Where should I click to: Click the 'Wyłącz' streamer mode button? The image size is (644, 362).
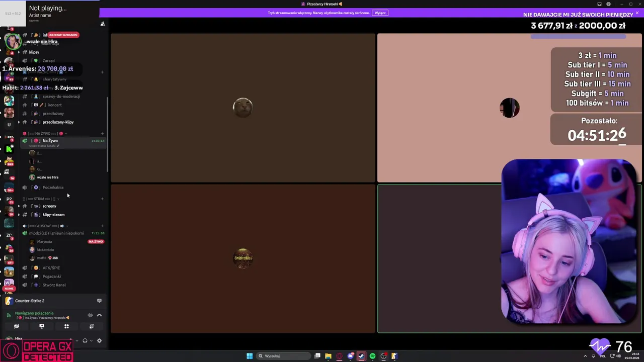tap(380, 13)
